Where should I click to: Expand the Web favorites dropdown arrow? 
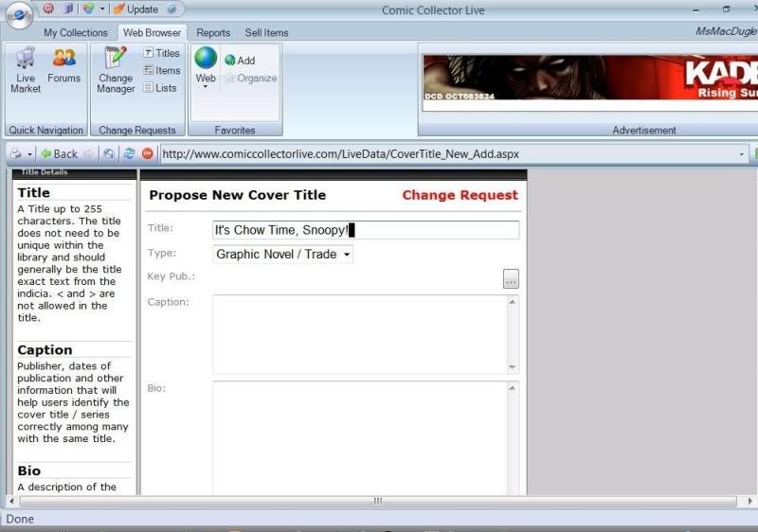[x=206, y=87]
